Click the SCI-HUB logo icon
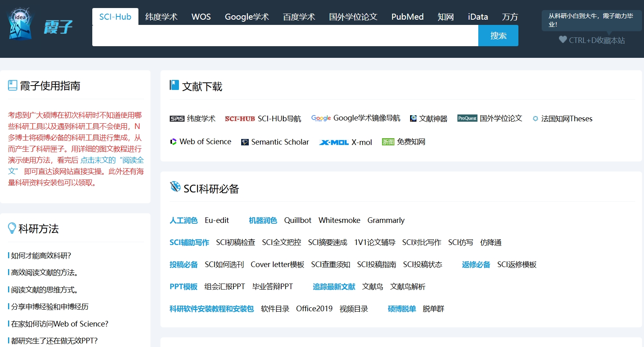This screenshot has width=644, height=347. pos(240,118)
